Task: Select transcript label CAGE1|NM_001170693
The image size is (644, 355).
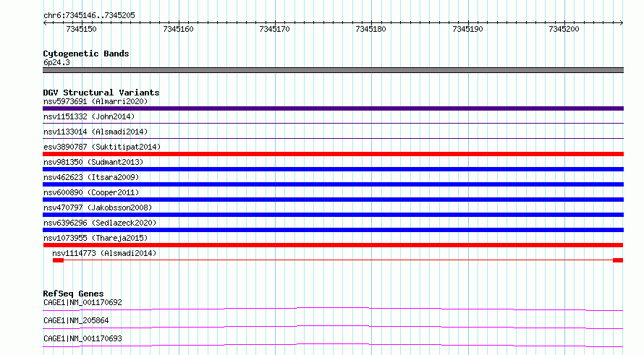Action: coord(82,338)
